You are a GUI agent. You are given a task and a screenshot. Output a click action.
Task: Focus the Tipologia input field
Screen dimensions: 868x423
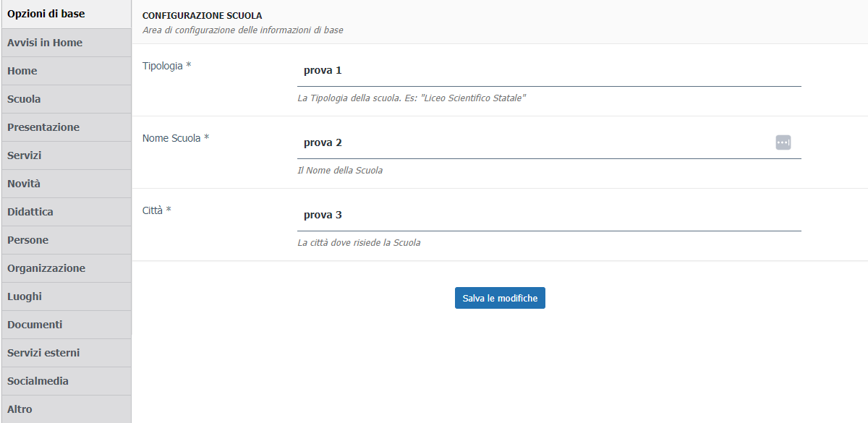[549, 71]
